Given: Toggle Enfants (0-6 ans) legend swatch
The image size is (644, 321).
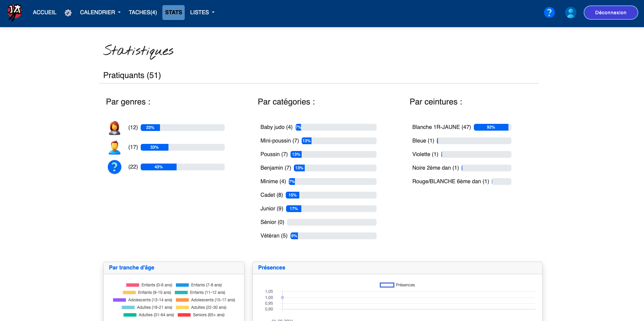Looking at the screenshot, I should (x=133, y=285).
